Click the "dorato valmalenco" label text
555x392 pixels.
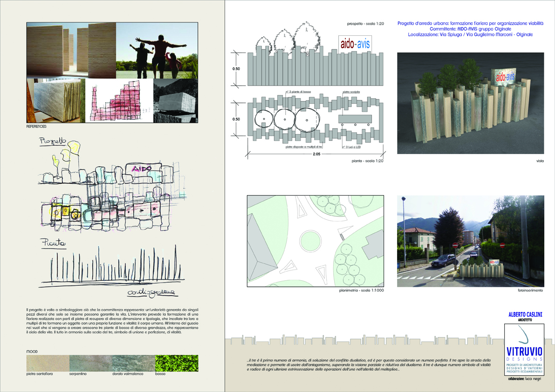[x=128, y=374]
